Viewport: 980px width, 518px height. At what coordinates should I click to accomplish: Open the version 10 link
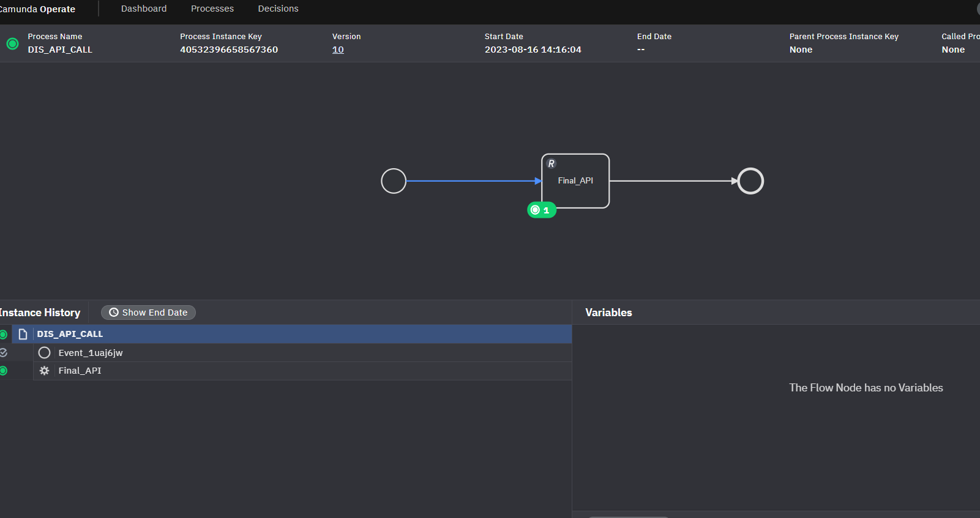pyautogui.click(x=338, y=50)
